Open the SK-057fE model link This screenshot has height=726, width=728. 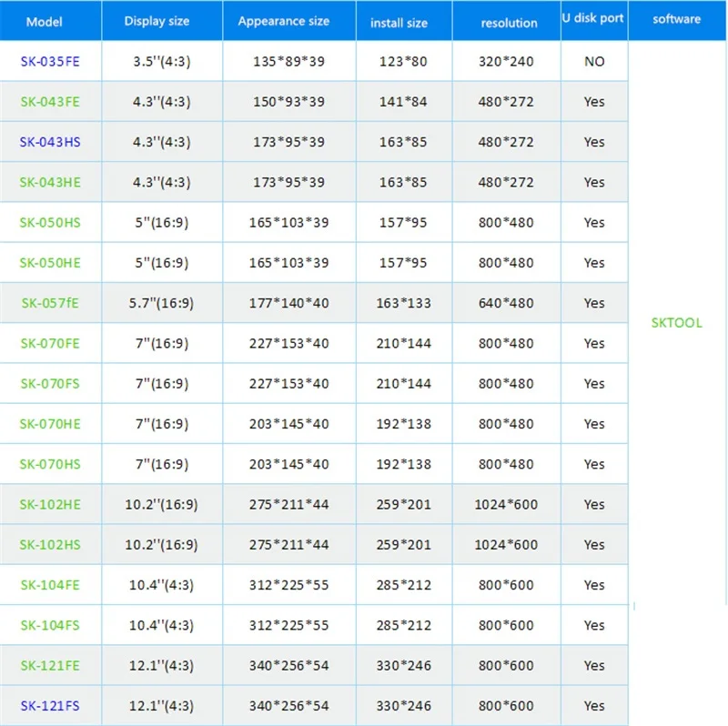pos(50,303)
